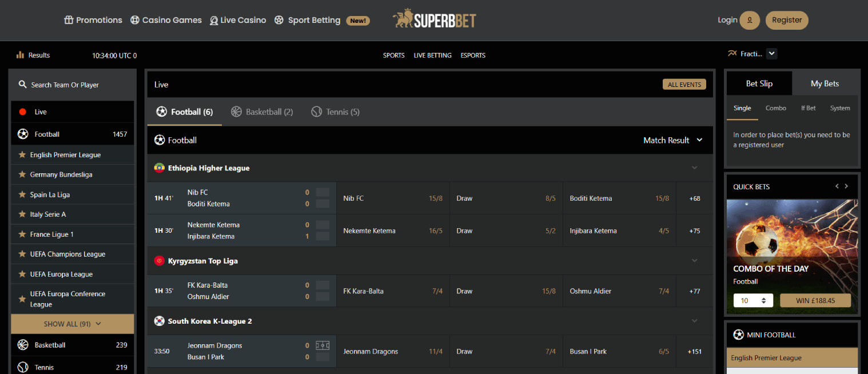Open the Fractional odds format dropdown
868x374 pixels.
click(771, 53)
